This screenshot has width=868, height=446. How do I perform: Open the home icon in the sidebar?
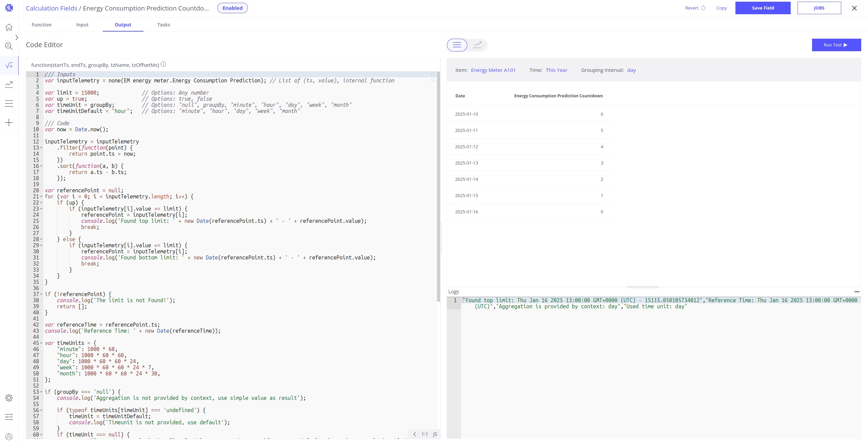[x=9, y=27]
